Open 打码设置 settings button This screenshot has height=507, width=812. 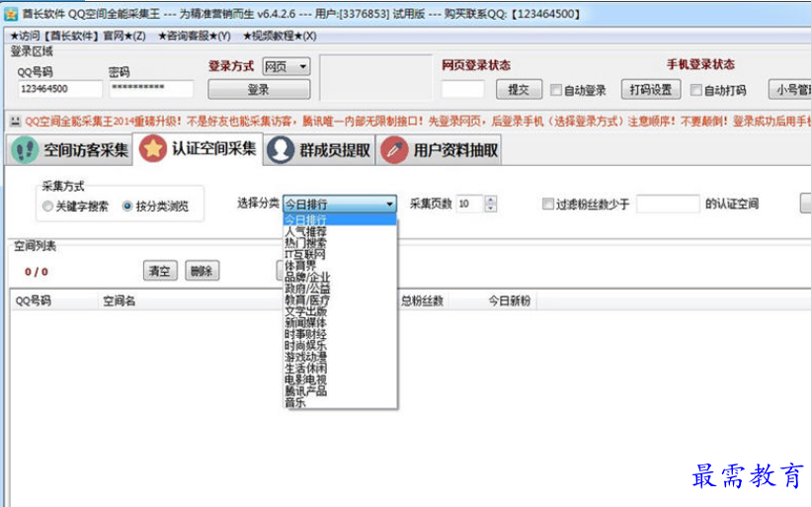651,89
